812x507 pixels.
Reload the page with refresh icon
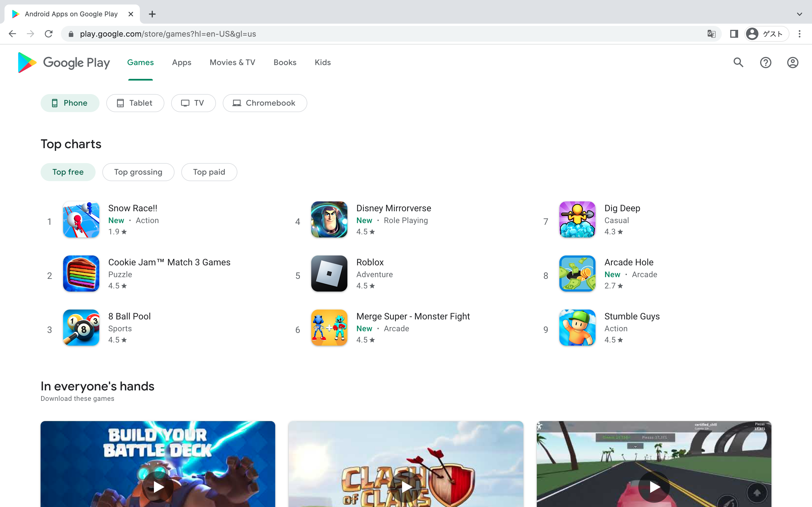49,34
